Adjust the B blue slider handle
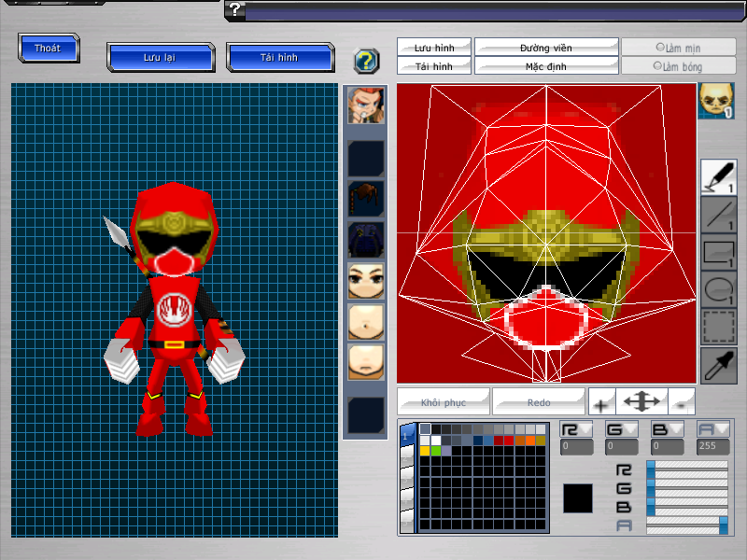This screenshot has height=560, width=747. (x=651, y=506)
